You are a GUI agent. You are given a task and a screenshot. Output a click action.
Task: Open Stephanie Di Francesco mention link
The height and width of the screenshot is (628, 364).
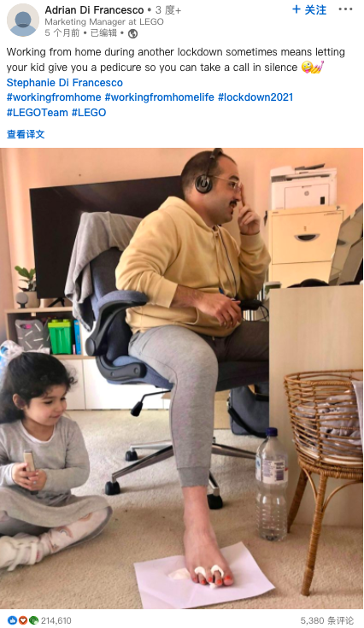tap(64, 83)
